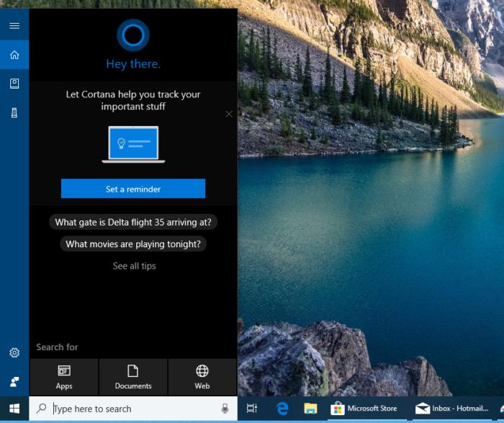The width and height of the screenshot is (504, 423).
Task: Open Cortana settings gear
Action: pyautogui.click(x=14, y=353)
